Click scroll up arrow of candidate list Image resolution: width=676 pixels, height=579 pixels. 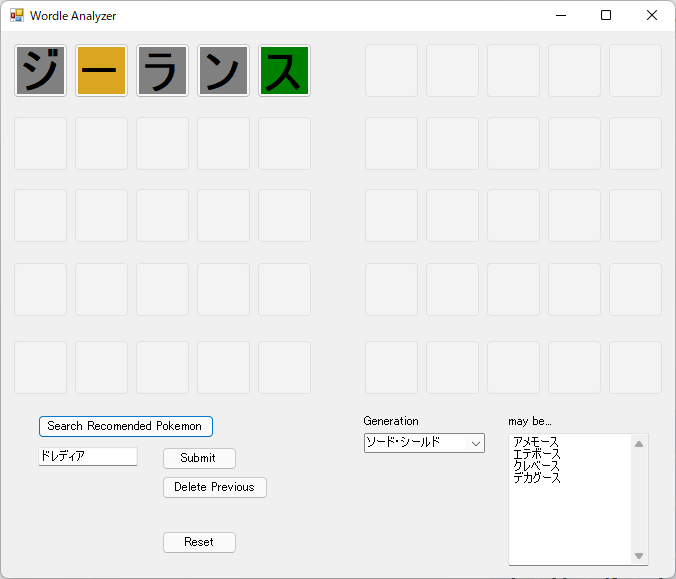click(x=639, y=444)
